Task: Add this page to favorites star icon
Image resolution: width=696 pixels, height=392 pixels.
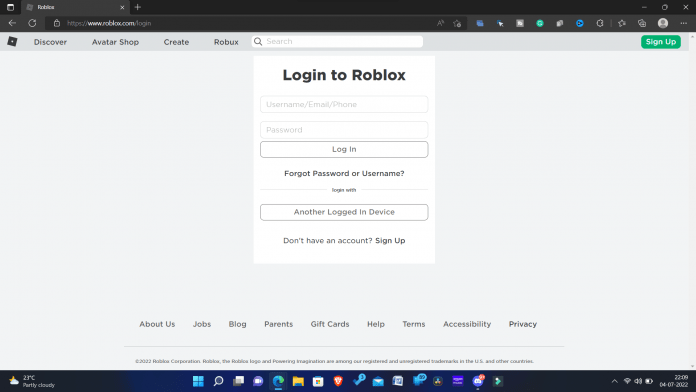Action: (x=457, y=23)
